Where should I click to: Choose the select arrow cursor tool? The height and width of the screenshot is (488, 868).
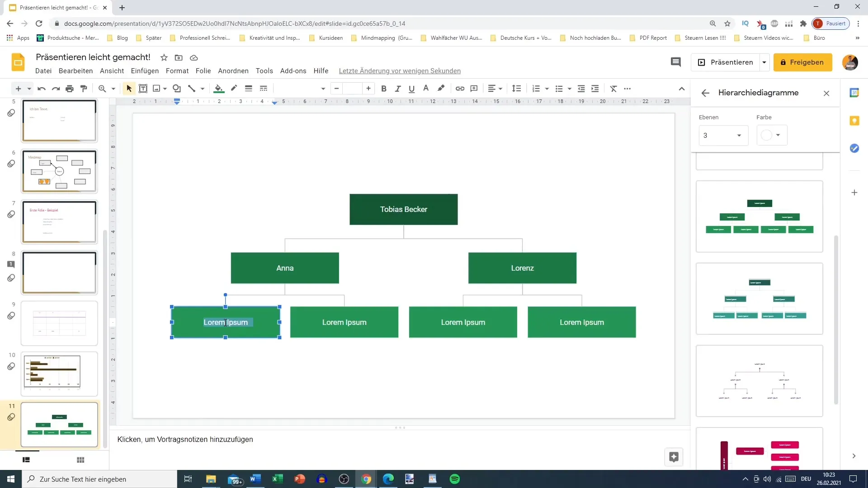click(129, 89)
